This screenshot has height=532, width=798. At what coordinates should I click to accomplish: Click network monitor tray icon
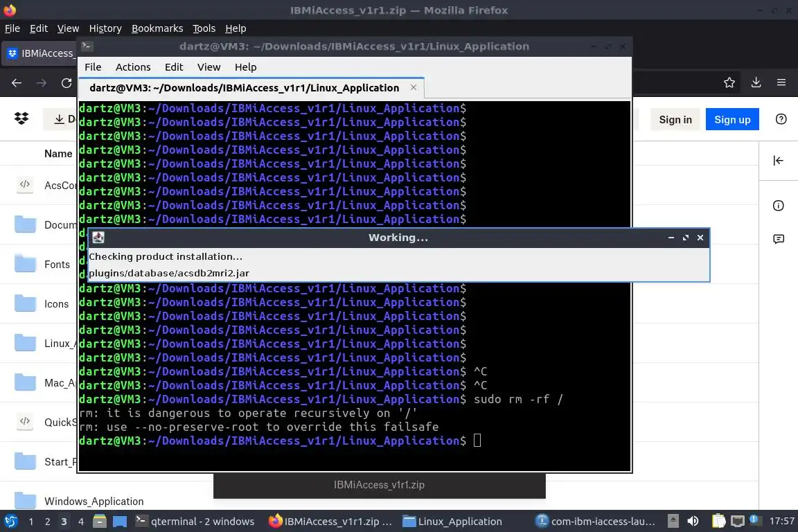coord(738,522)
